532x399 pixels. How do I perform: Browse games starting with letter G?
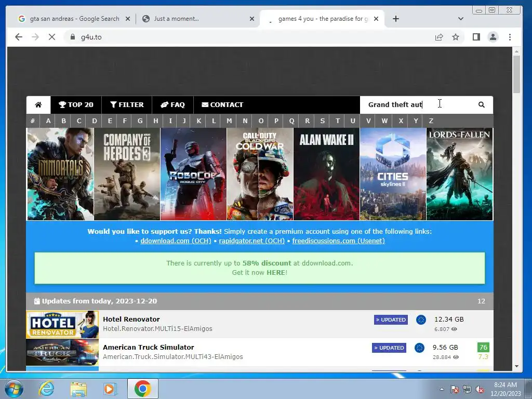140,121
